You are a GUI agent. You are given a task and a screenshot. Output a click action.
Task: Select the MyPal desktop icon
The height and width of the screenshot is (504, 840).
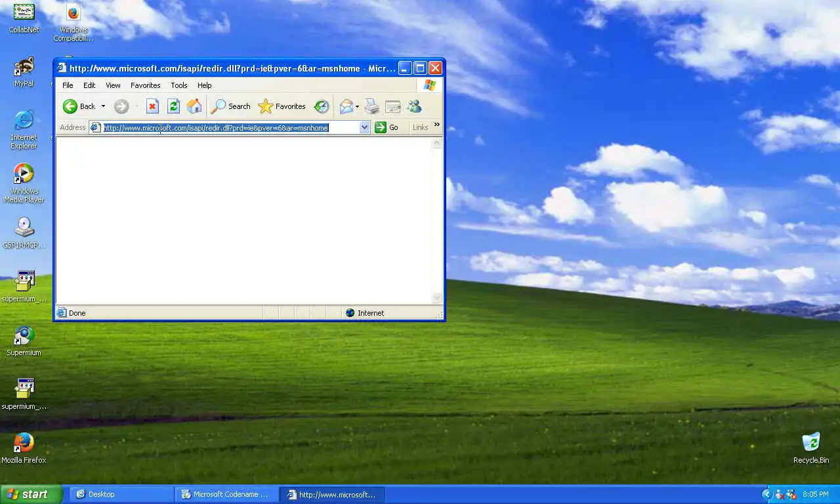tap(24, 72)
